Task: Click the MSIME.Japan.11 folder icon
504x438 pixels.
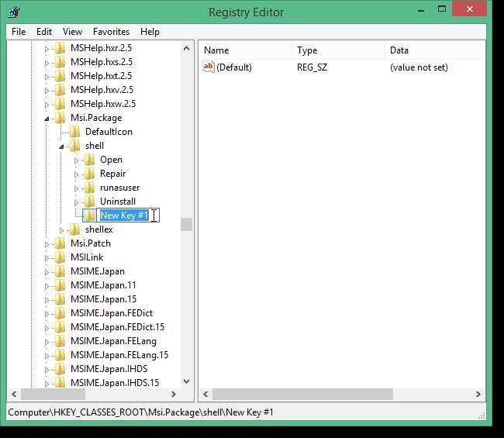Action: point(60,285)
